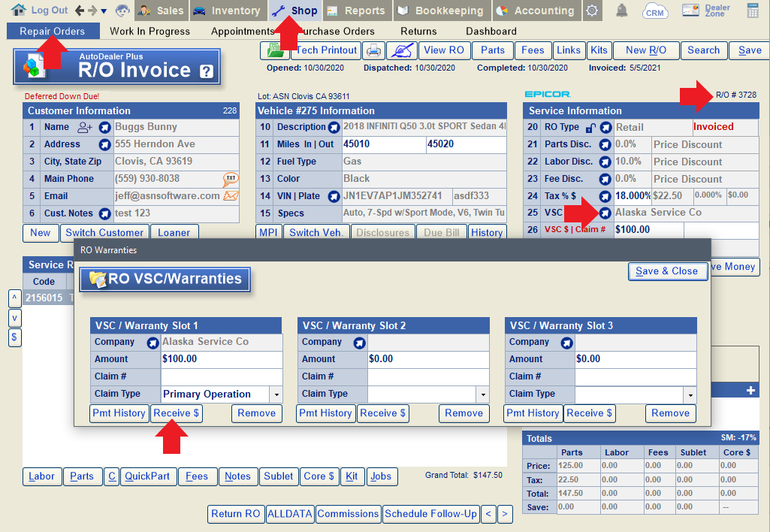The image size is (770, 532).
Task: Open the Parts Disc. lookup icon
Action: click(605, 145)
